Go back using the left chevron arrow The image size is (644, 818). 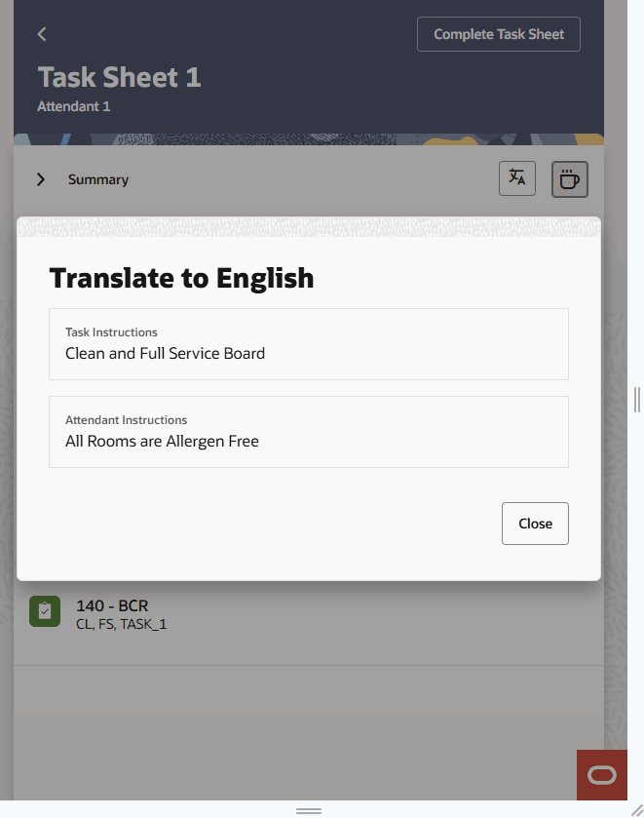click(x=42, y=34)
